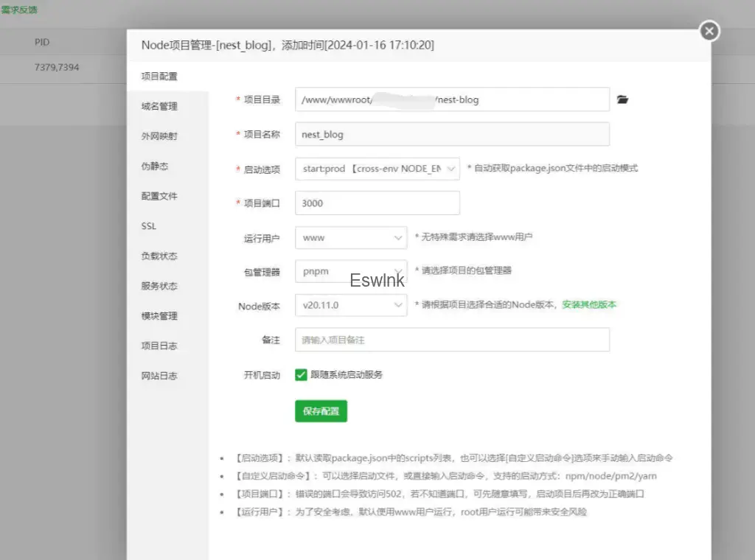The image size is (755, 560).
Task: Toggle the 跟随系统启动服务 checkbox
Action: pyautogui.click(x=301, y=374)
